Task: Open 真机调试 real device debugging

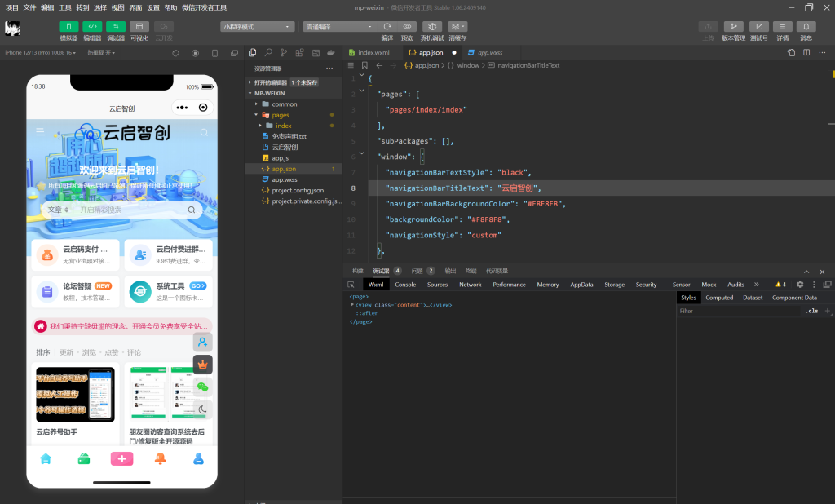Action: (x=432, y=27)
